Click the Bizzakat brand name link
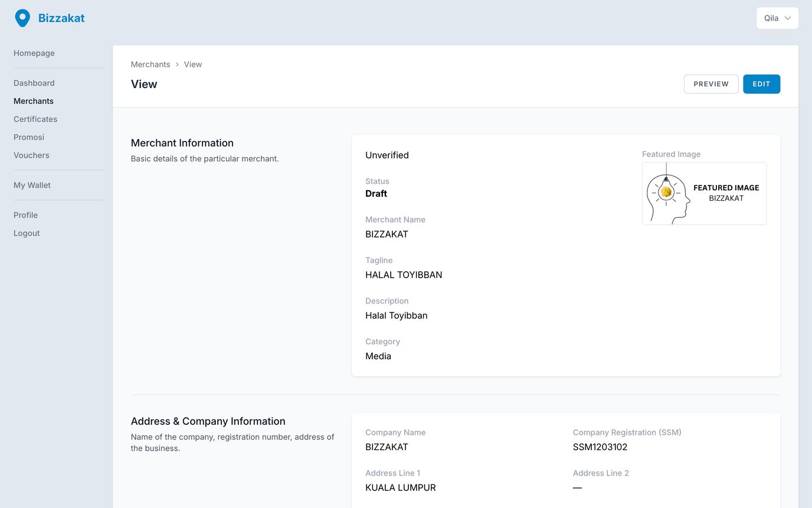The width and height of the screenshot is (812, 508). [61, 18]
